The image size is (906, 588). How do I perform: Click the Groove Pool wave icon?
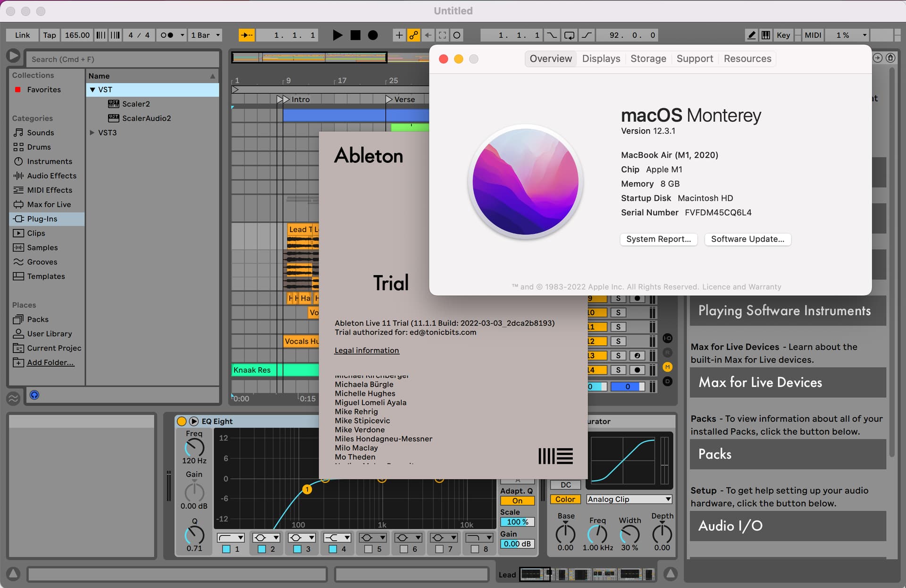[x=13, y=399]
